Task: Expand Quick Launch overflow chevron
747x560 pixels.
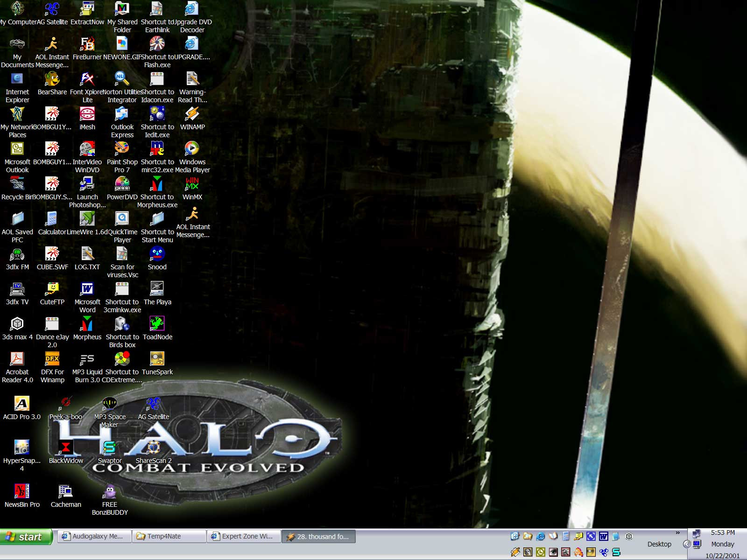Action: [x=677, y=532]
